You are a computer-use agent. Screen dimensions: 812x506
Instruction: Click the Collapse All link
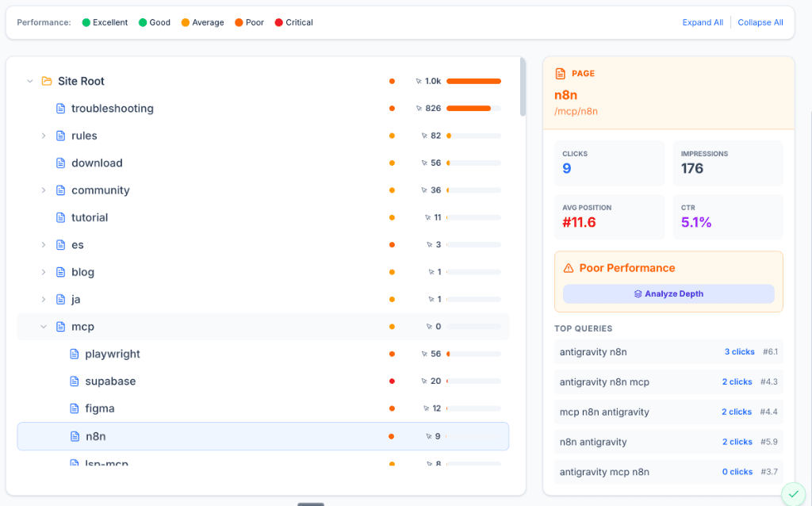coord(760,22)
